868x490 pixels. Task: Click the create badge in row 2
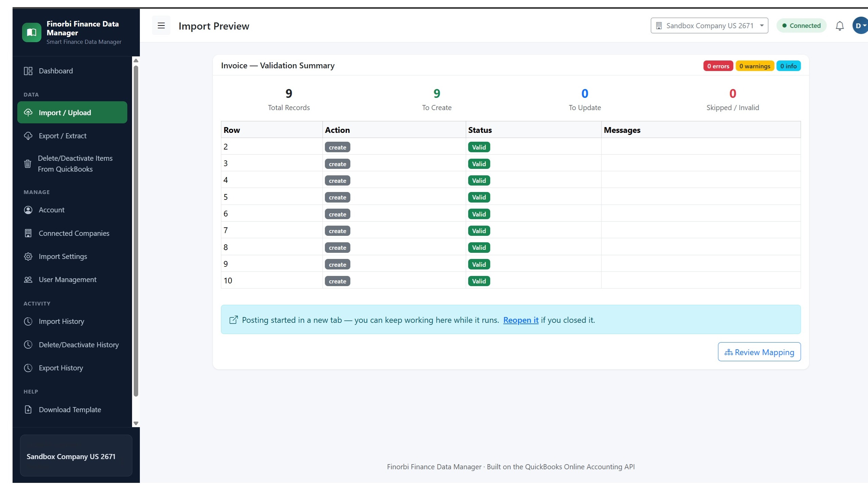point(337,147)
